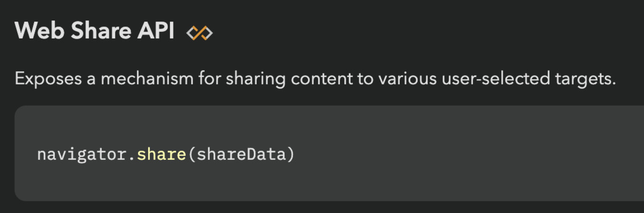Viewport: 644px width, 213px height.
Task: Click the word navigator in code block
Action: (x=82, y=155)
